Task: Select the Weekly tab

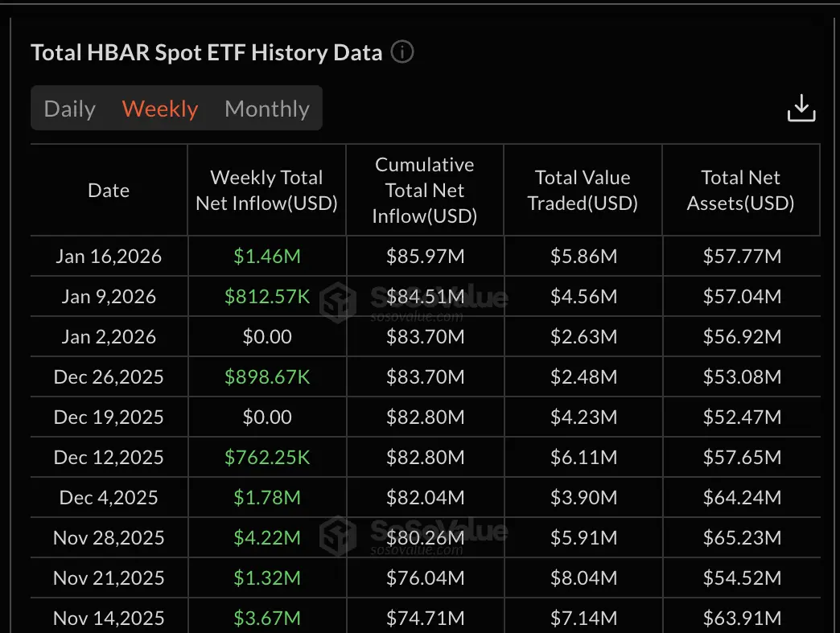Action: tap(159, 108)
